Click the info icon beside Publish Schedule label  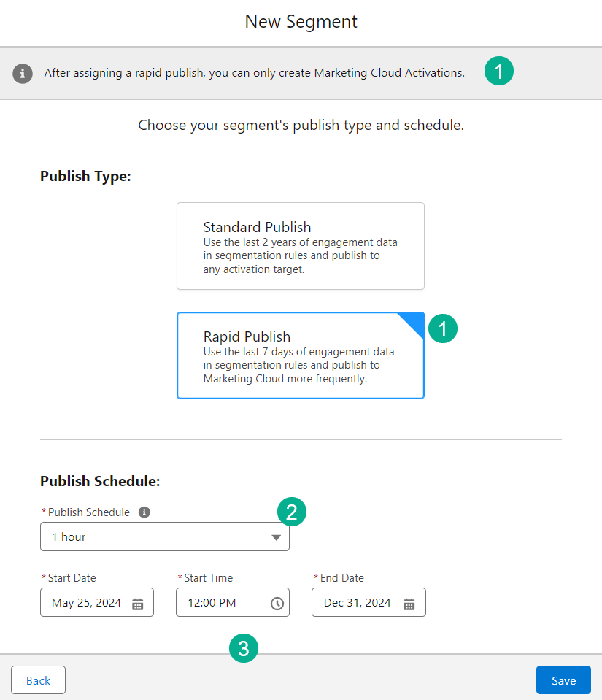(143, 512)
